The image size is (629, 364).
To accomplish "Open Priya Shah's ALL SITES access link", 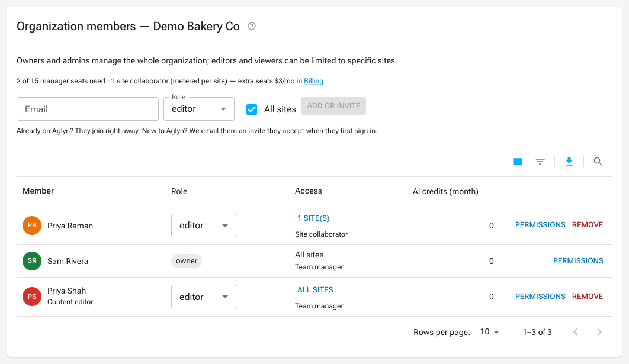I will tap(315, 290).
